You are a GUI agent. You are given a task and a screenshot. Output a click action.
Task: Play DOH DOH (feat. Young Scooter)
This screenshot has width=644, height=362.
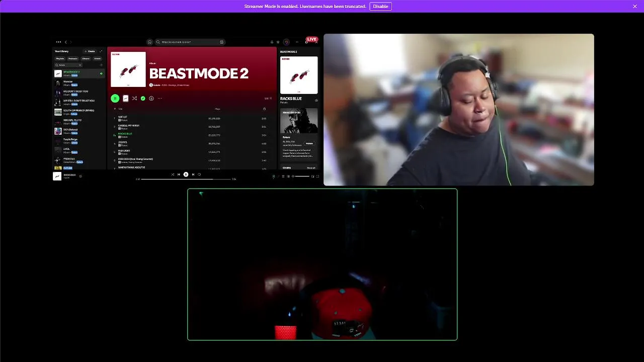pyautogui.click(x=191, y=160)
